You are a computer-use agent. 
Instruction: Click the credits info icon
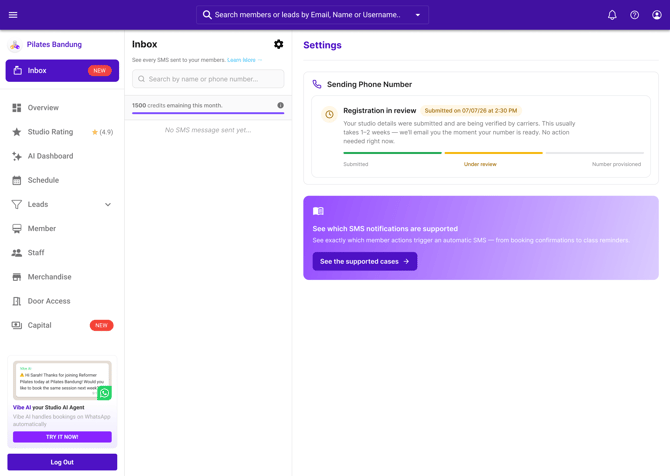pyautogui.click(x=280, y=105)
